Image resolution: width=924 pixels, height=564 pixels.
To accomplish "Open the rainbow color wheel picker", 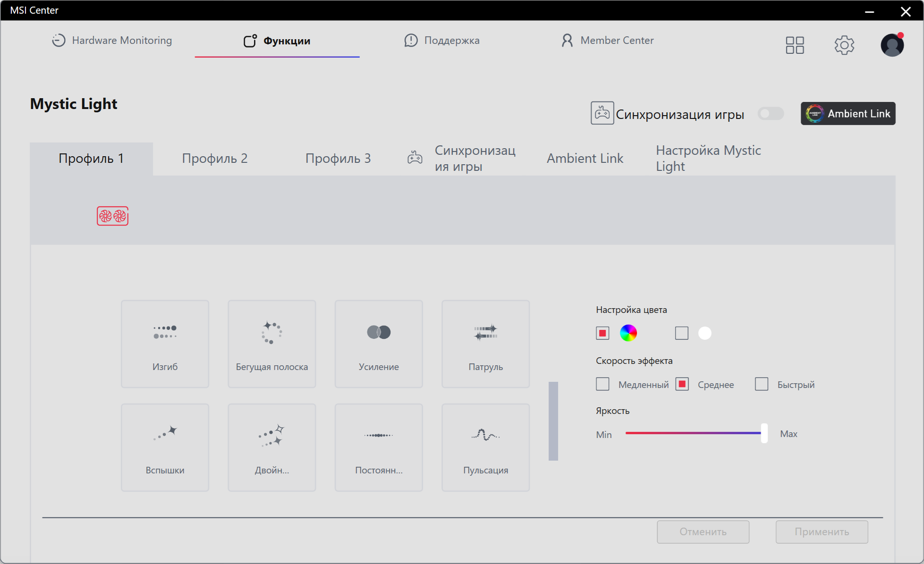I will click(x=628, y=333).
